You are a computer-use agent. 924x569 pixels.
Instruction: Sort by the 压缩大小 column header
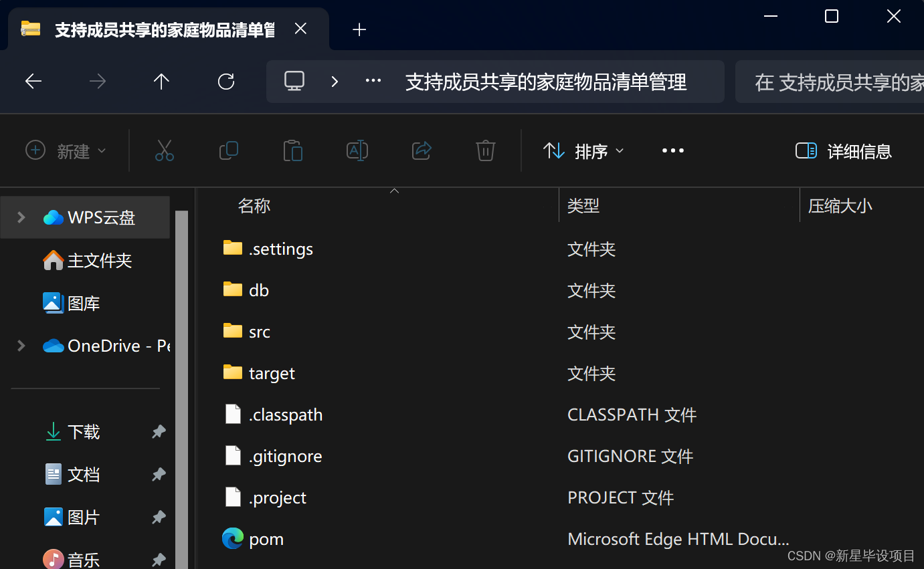[840, 206]
